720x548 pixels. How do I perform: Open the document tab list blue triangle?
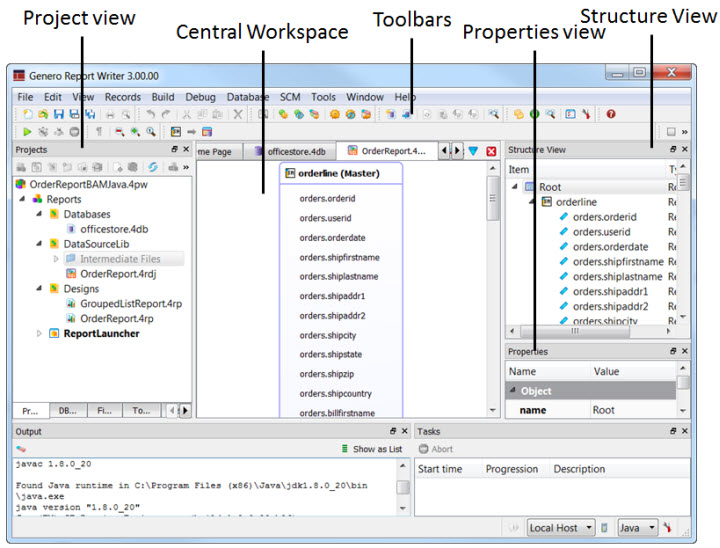[x=473, y=151]
